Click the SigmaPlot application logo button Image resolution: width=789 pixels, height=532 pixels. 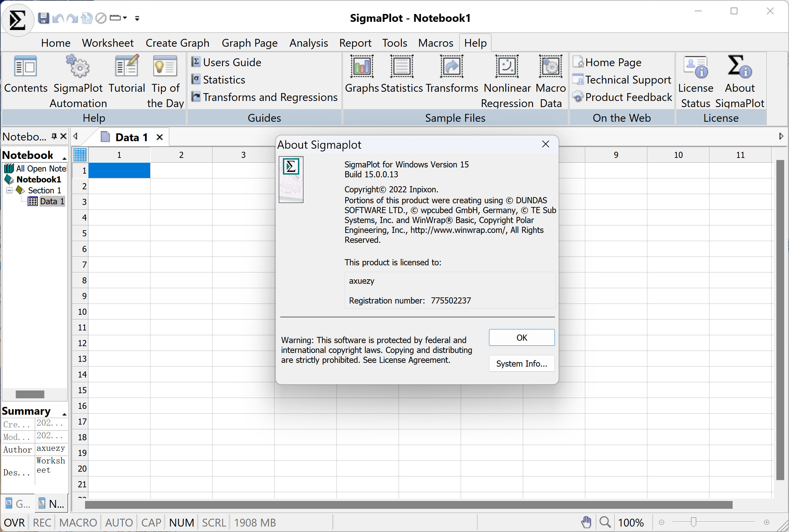tap(18, 20)
